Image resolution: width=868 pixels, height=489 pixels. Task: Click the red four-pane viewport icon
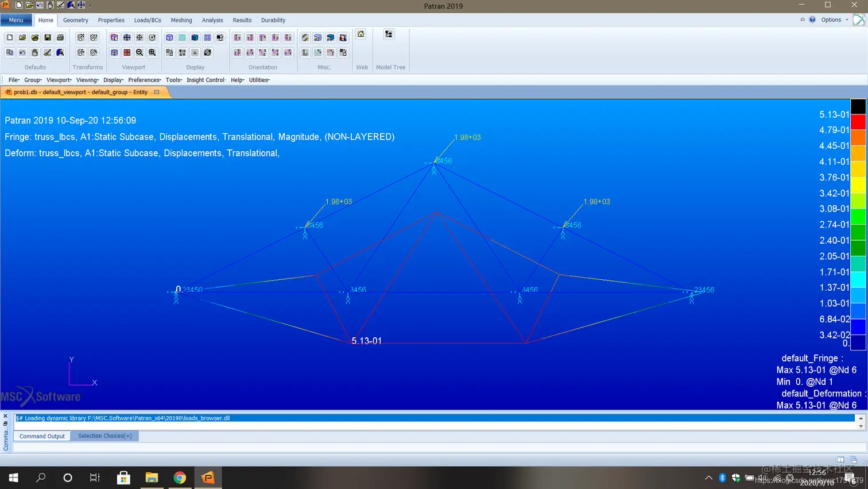click(127, 52)
